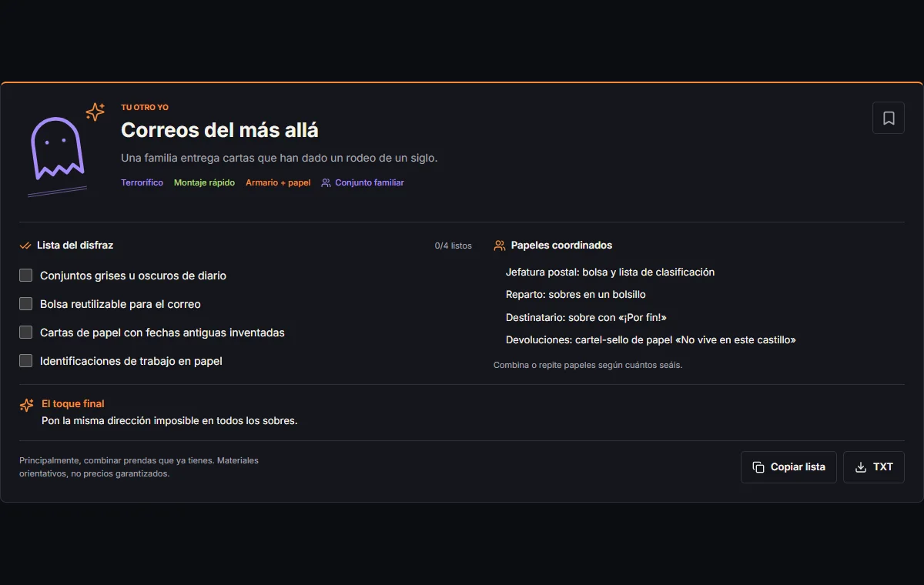Click the 'TU OTRO YO' label
Screen dimensions: 924x585
145,108
